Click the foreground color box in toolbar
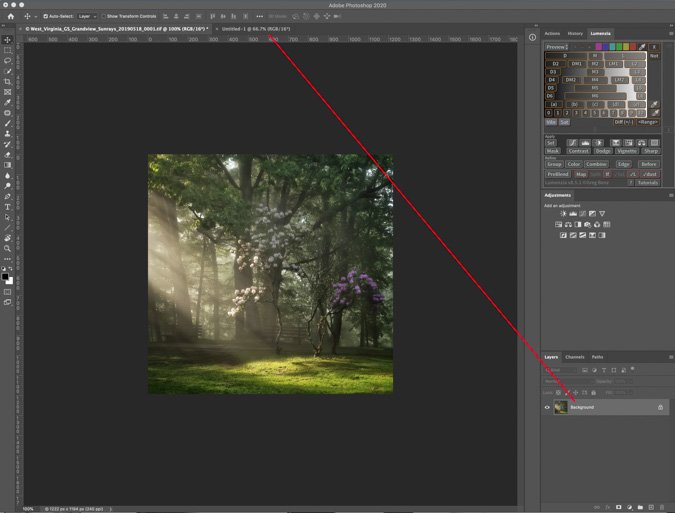The height and width of the screenshot is (513, 675). tap(5, 277)
